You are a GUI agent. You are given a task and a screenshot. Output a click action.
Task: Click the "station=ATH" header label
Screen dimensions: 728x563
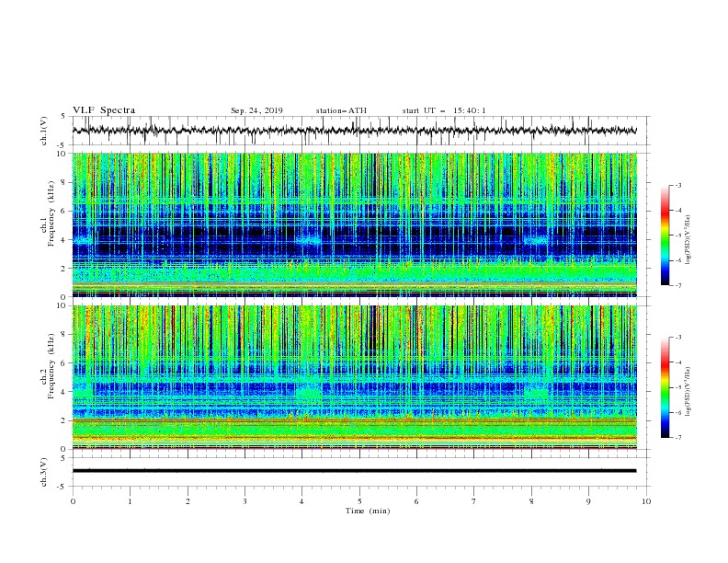[x=341, y=110]
